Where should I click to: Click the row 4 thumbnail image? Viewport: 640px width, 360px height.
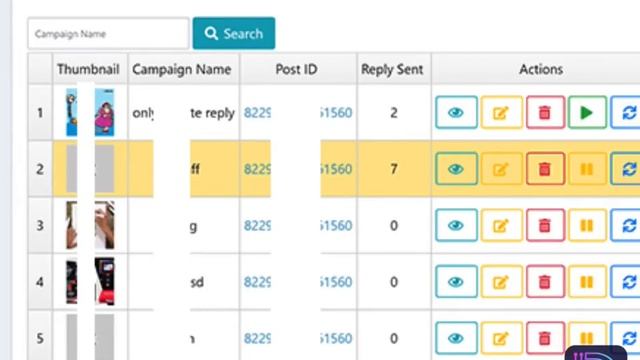[x=90, y=282]
